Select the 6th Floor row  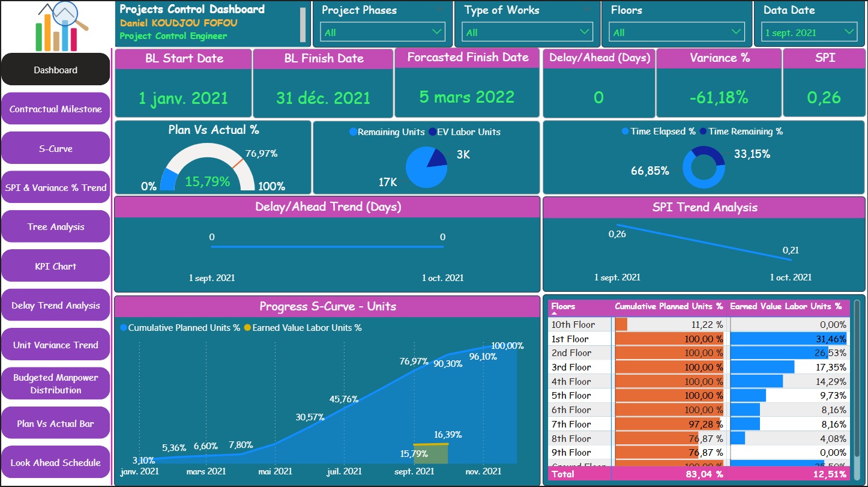699,410
